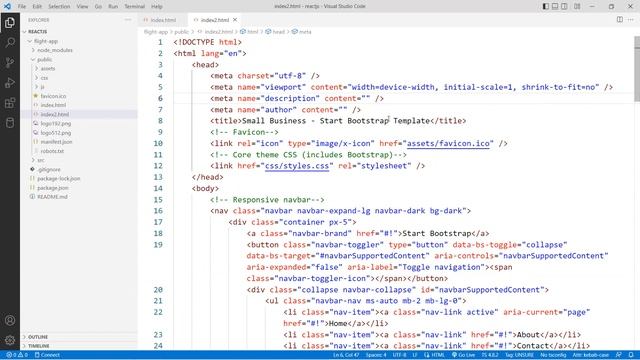This screenshot has height=360, width=640.
Task: Toggle the primary side bar layout icon
Action: 546,6
